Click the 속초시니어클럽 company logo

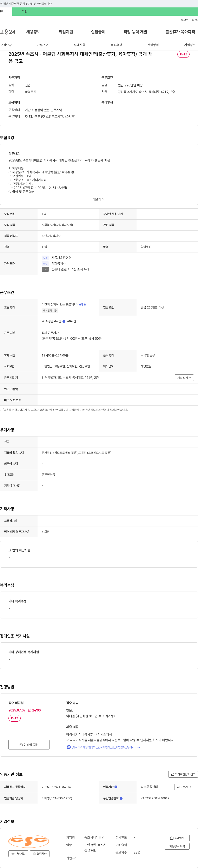pos(29,841)
